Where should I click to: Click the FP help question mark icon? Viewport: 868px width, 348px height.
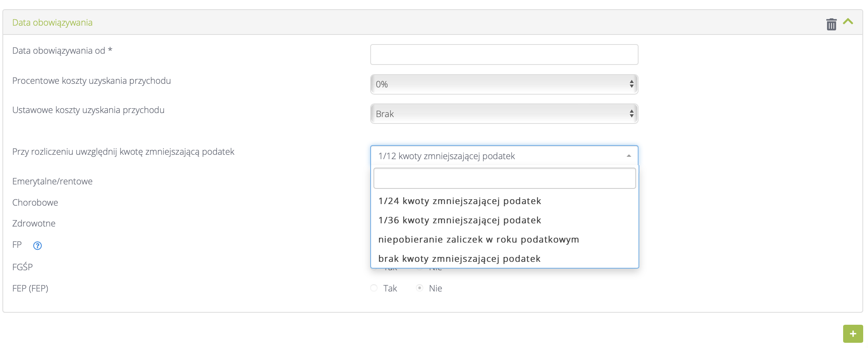point(37,246)
